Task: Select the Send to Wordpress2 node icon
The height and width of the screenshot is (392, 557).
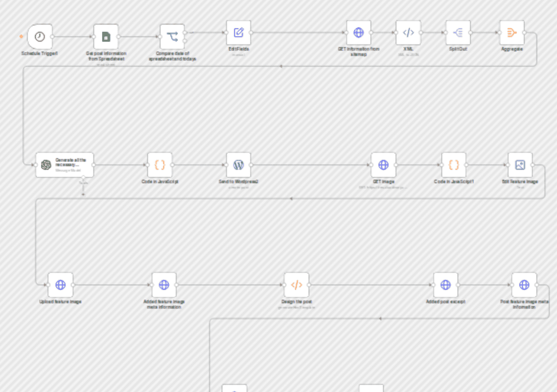Action: click(239, 165)
